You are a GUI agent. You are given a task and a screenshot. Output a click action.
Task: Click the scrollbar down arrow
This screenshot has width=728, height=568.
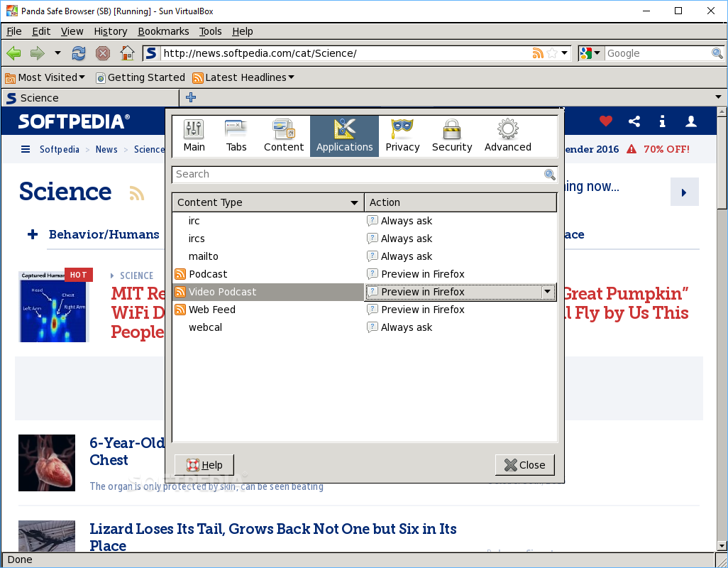click(x=722, y=546)
